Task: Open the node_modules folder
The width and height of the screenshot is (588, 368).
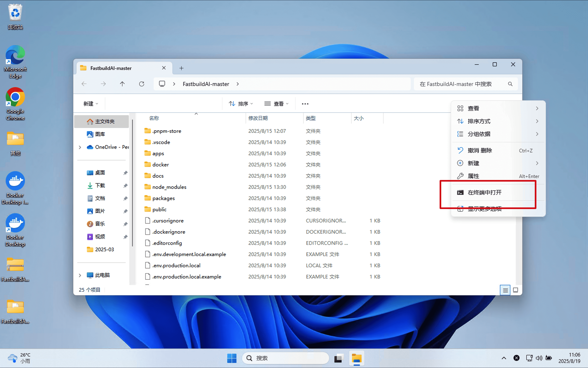Action: [x=169, y=187]
